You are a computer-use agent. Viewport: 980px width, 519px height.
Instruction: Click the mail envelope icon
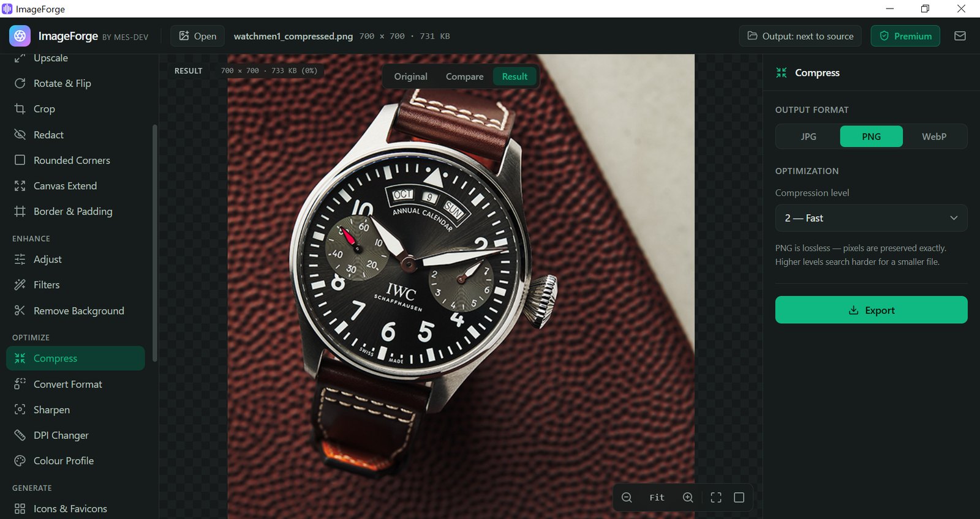(960, 36)
